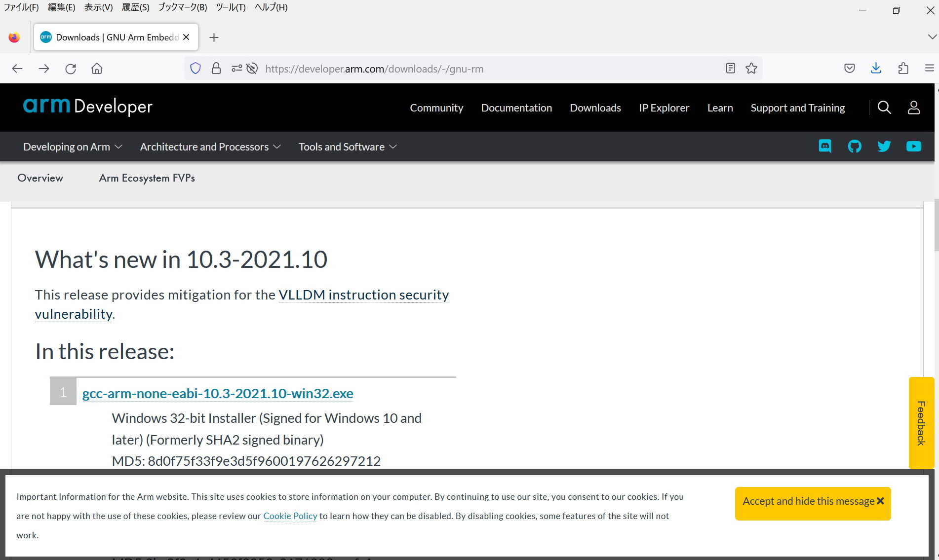939x560 pixels.
Task: Close the Downloads GNU Arm tab
Action: point(186,37)
